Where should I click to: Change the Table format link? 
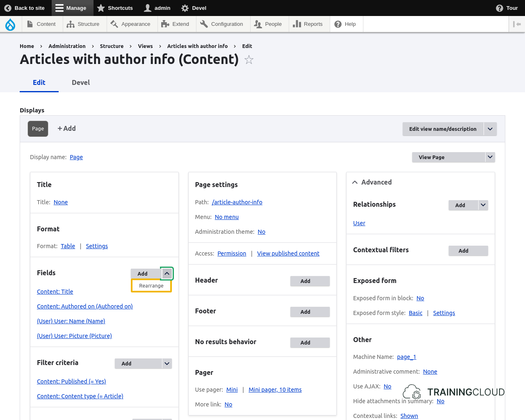[68, 246]
